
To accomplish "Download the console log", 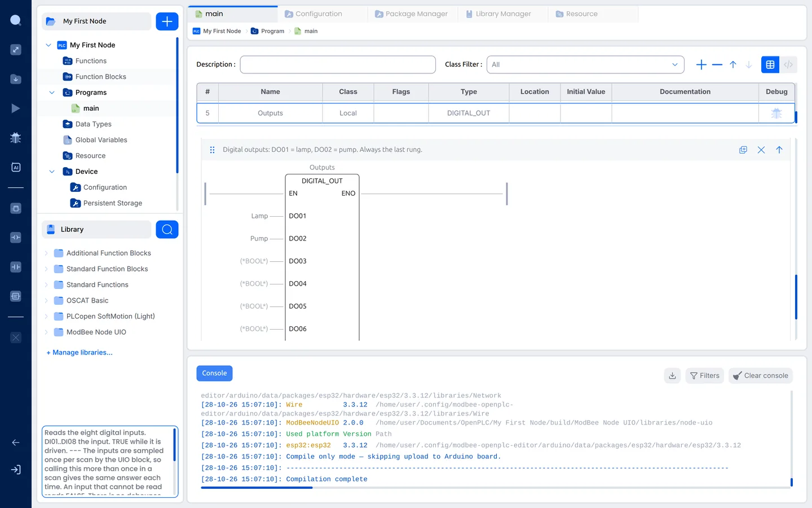I will 673,375.
